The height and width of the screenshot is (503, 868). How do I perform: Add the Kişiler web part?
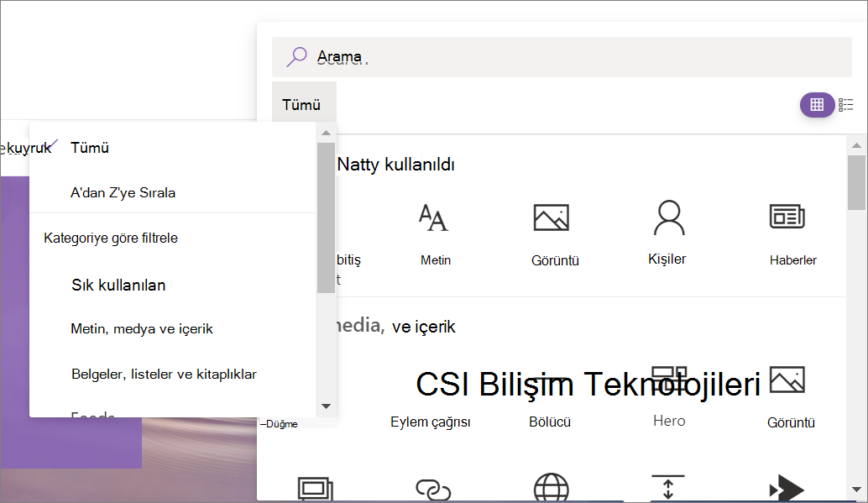[667, 233]
